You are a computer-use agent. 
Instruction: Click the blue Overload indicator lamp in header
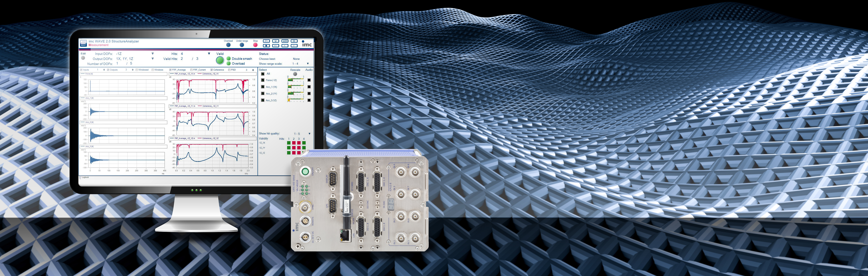pos(229,45)
